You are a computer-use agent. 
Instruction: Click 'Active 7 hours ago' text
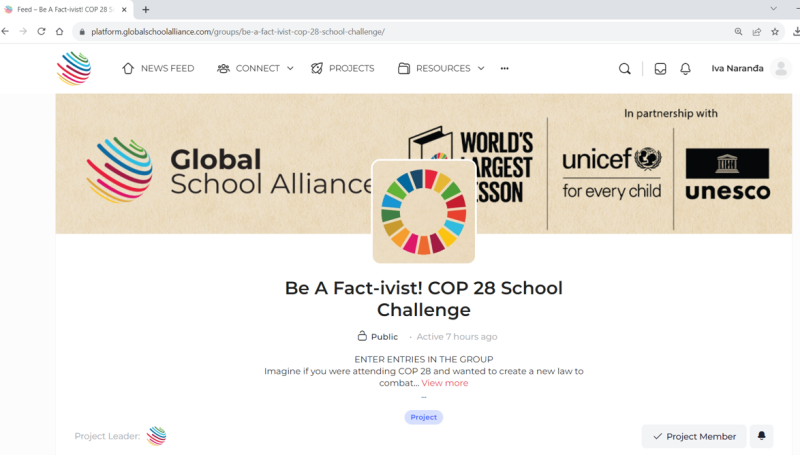click(x=457, y=337)
